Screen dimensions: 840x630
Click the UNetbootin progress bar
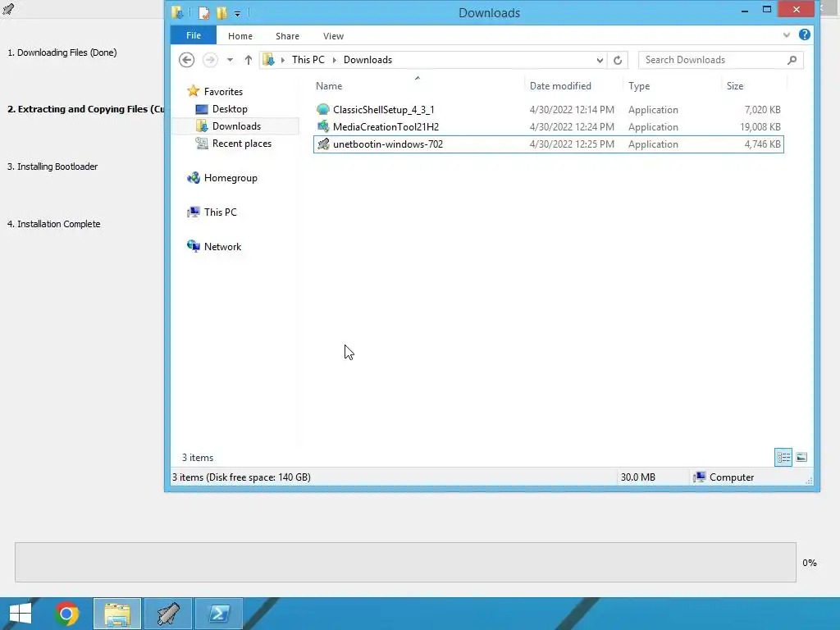405,562
